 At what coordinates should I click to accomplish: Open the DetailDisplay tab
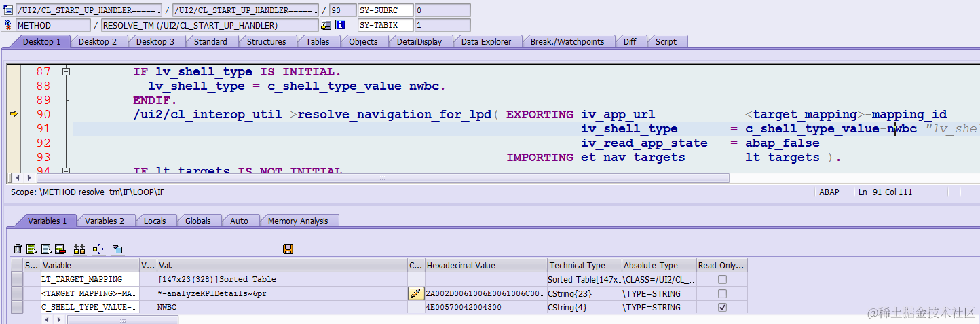419,41
